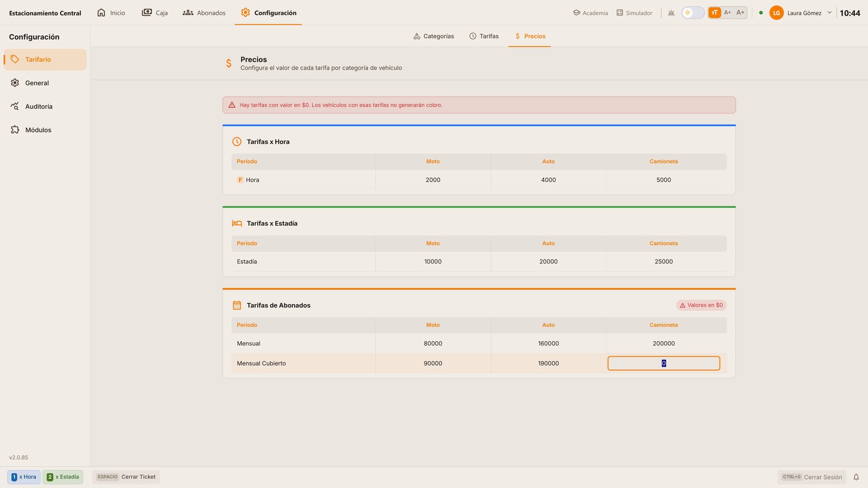
Task: Switch to the Categorías tab
Action: (433, 36)
